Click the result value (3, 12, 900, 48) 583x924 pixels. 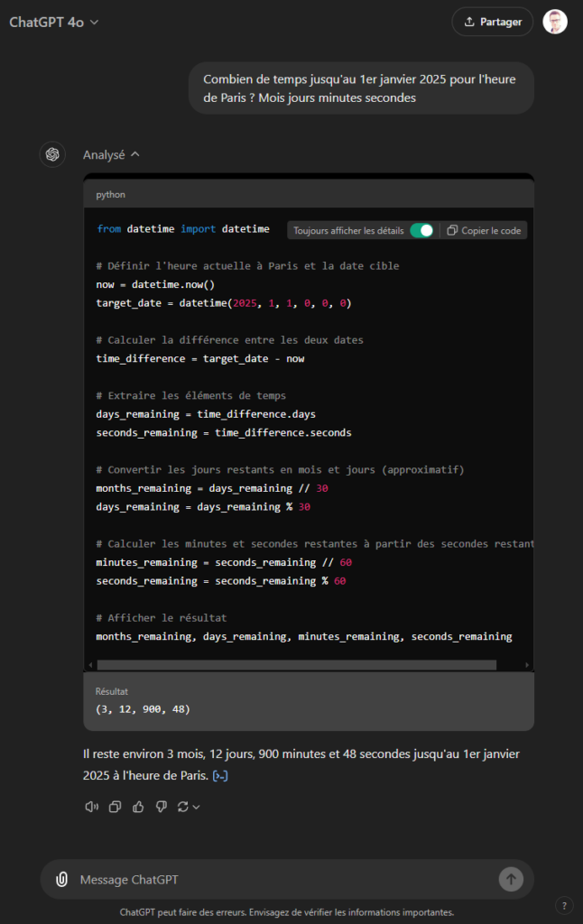(143, 709)
